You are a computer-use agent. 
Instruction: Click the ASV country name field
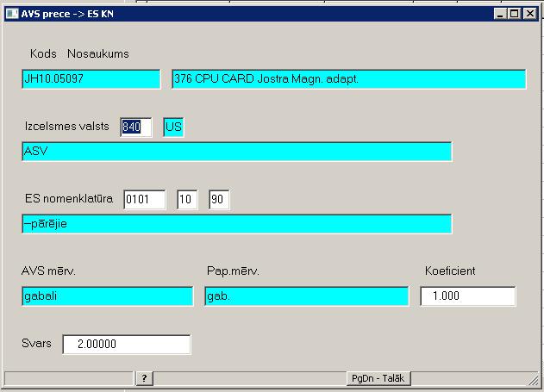click(237, 152)
